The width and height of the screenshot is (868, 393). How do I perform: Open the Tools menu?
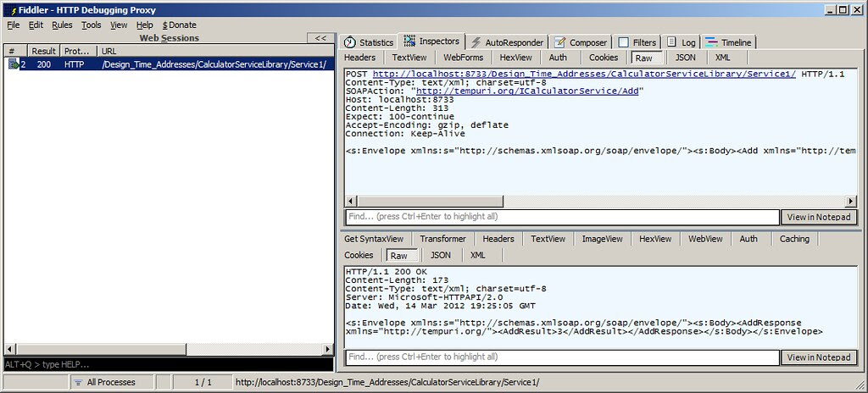(x=92, y=25)
